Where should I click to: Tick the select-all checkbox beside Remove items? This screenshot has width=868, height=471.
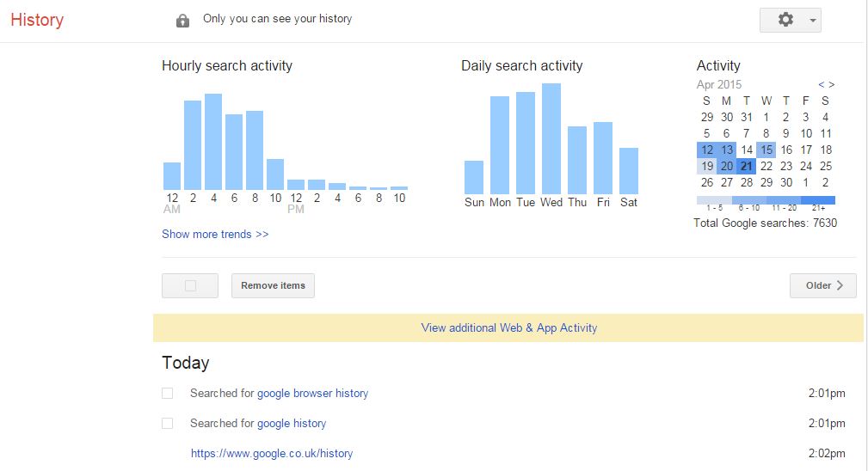(x=190, y=285)
